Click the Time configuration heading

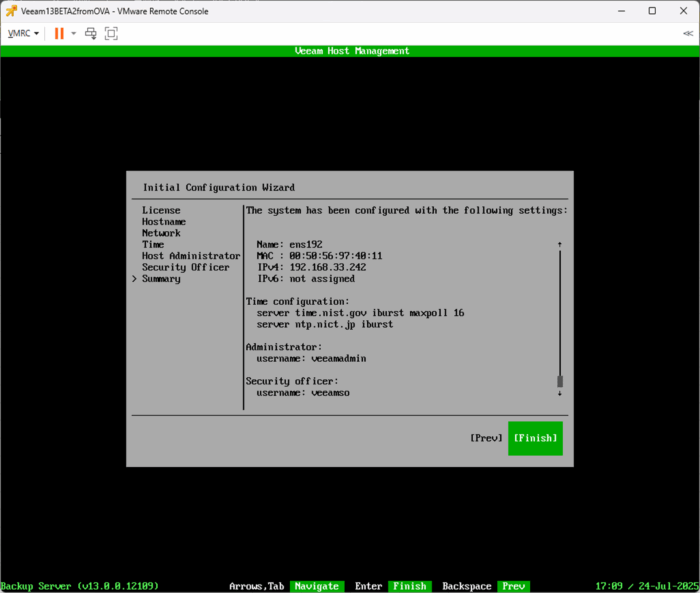pyautogui.click(x=297, y=302)
